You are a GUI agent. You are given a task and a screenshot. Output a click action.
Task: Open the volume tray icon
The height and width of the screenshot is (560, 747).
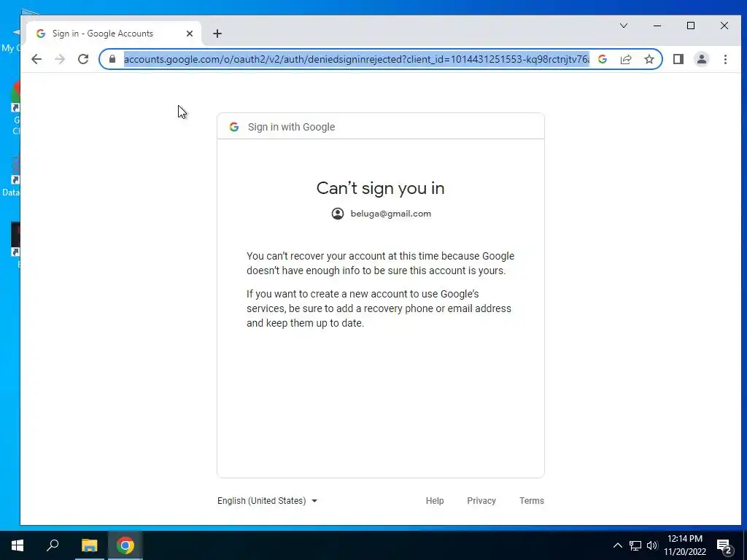(652, 545)
